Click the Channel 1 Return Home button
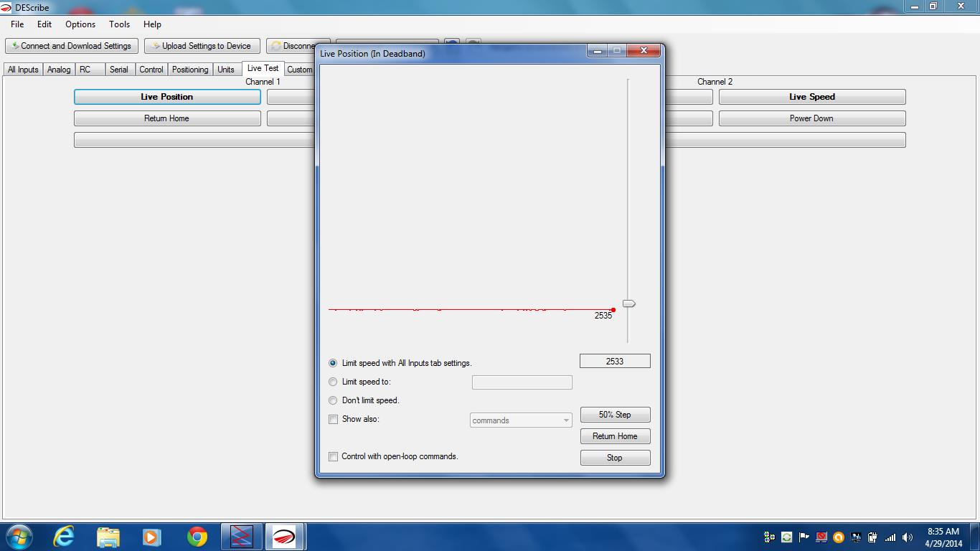Screen dimensions: 980x551 [167, 118]
